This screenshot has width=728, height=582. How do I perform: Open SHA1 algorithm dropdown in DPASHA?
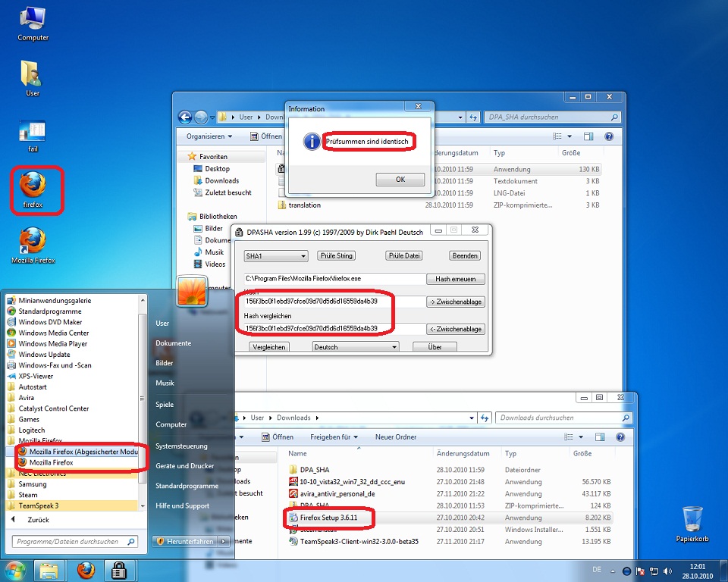276,255
